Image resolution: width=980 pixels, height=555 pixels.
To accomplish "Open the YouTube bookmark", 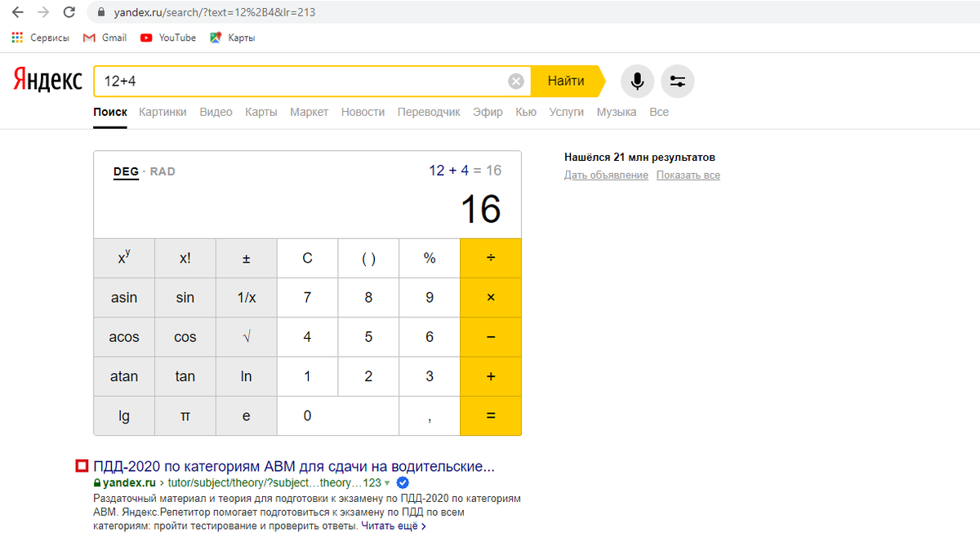I will click(x=168, y=38).
